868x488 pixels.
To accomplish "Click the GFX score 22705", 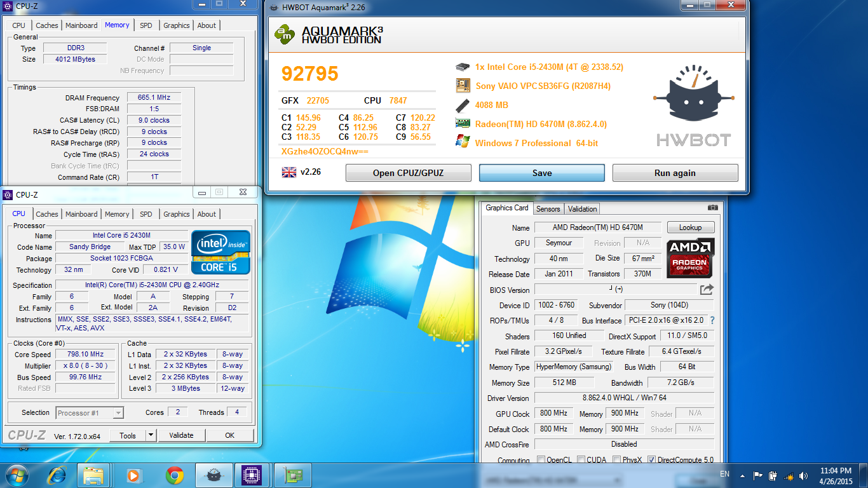I will 318,100.
